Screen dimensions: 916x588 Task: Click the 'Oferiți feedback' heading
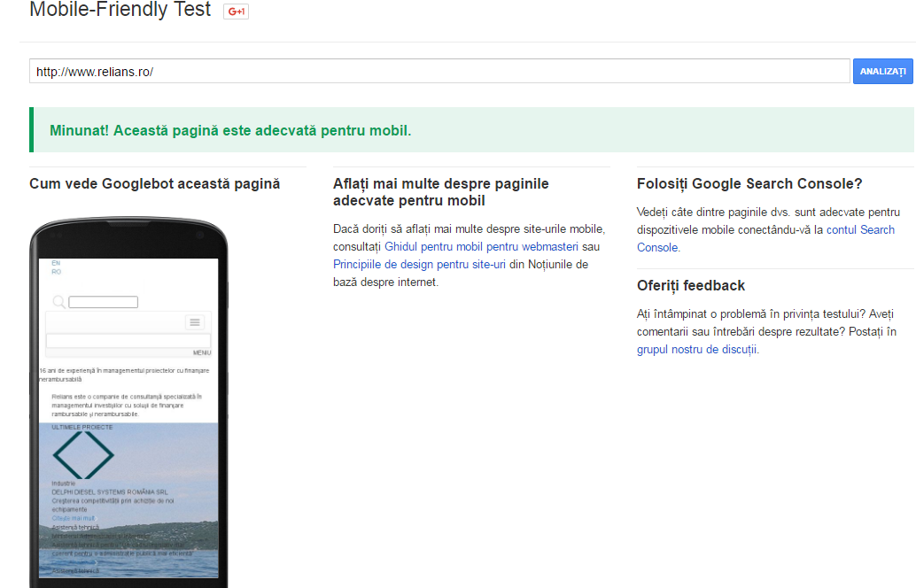[x=690, y=285]
